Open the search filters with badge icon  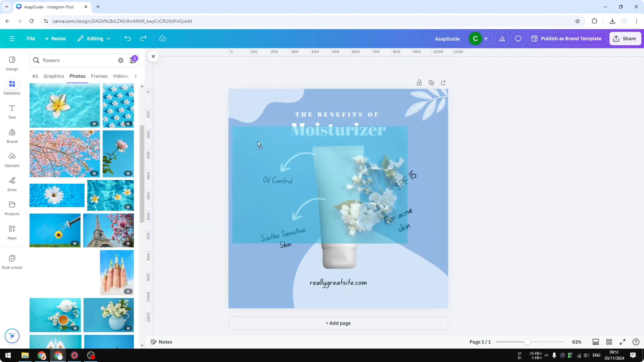pyautogui.click(x=133, y=60)
